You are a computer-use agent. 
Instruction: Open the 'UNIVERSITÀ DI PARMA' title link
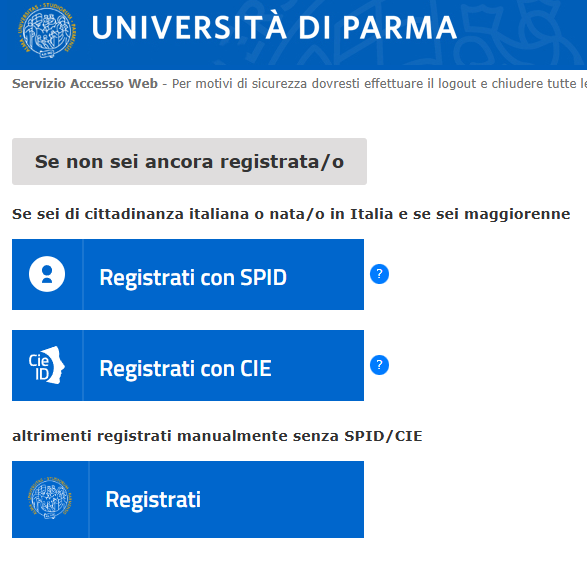click(x=274, y=27)
